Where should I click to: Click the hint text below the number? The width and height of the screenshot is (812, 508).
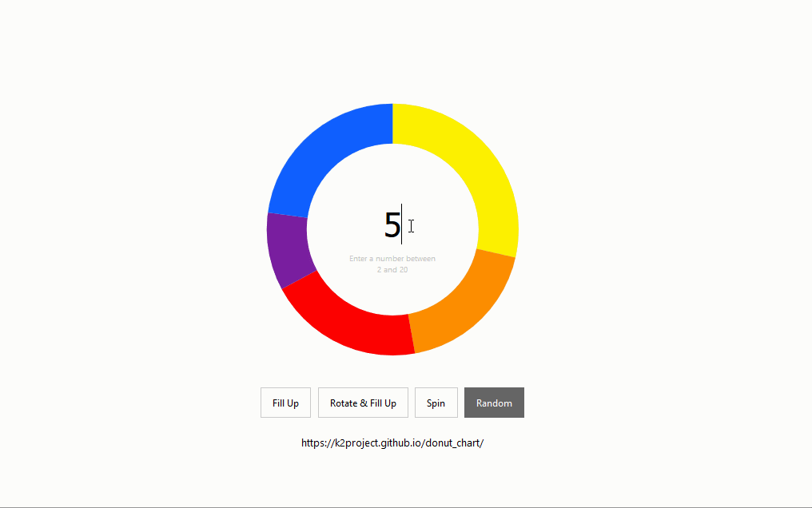(392, 264)
